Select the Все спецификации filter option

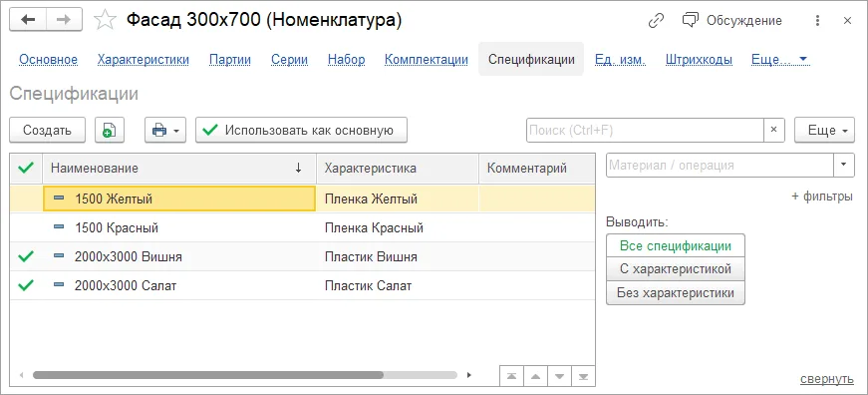coord(676,245)
